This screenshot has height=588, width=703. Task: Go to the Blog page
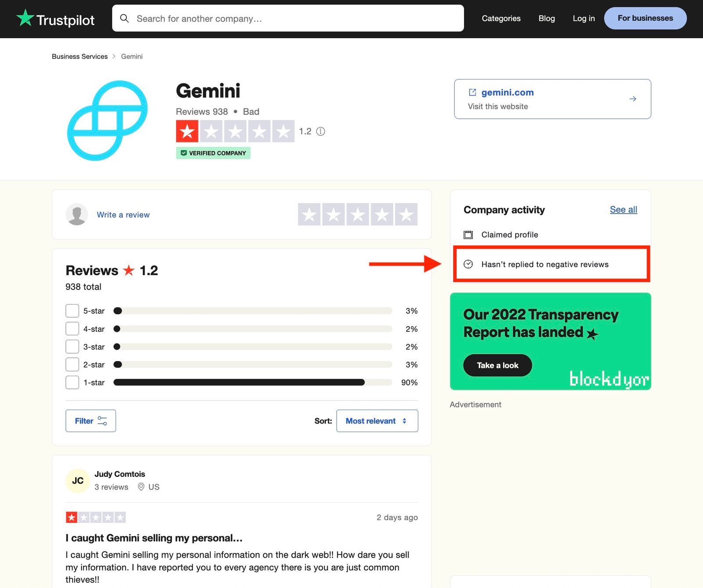[547, 18]
